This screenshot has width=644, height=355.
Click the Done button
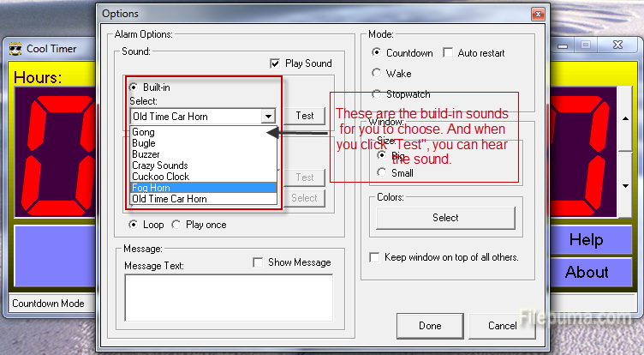click(430, 326)
